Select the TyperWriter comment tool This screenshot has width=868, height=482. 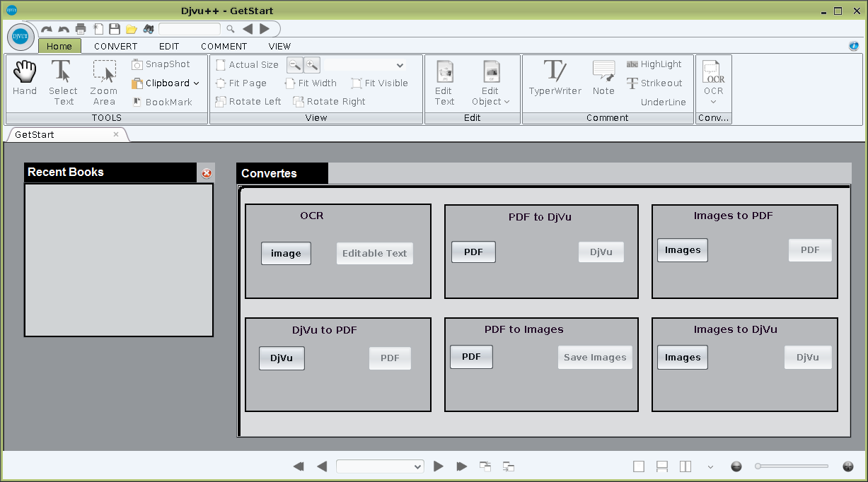(x=555, y=78)
